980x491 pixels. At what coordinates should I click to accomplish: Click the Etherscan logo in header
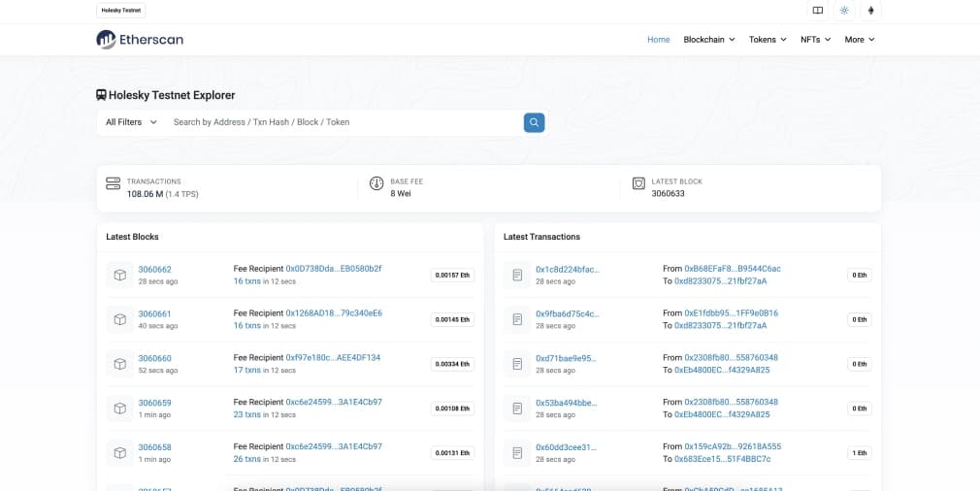[140, 40]
